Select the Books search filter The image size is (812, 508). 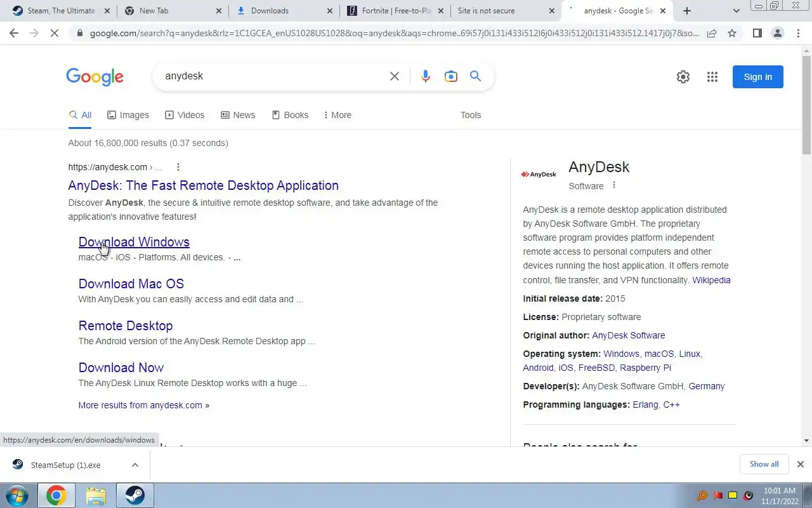pos(290,115)
